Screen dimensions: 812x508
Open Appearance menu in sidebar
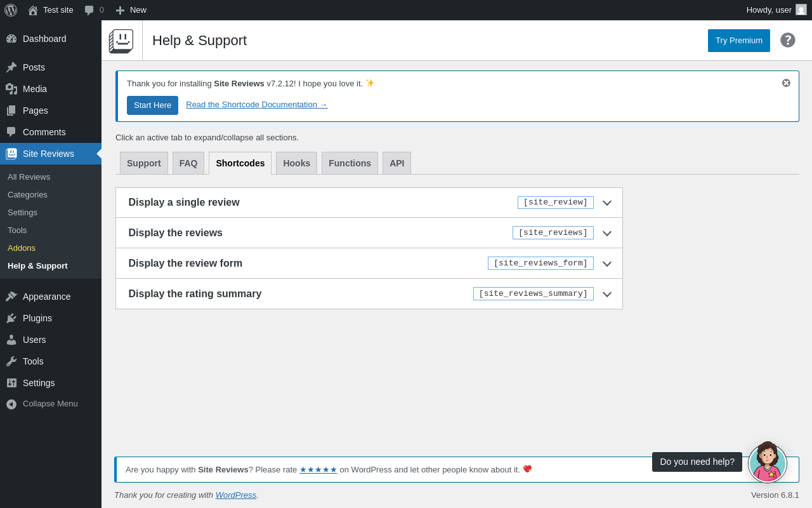pos(51,297)
